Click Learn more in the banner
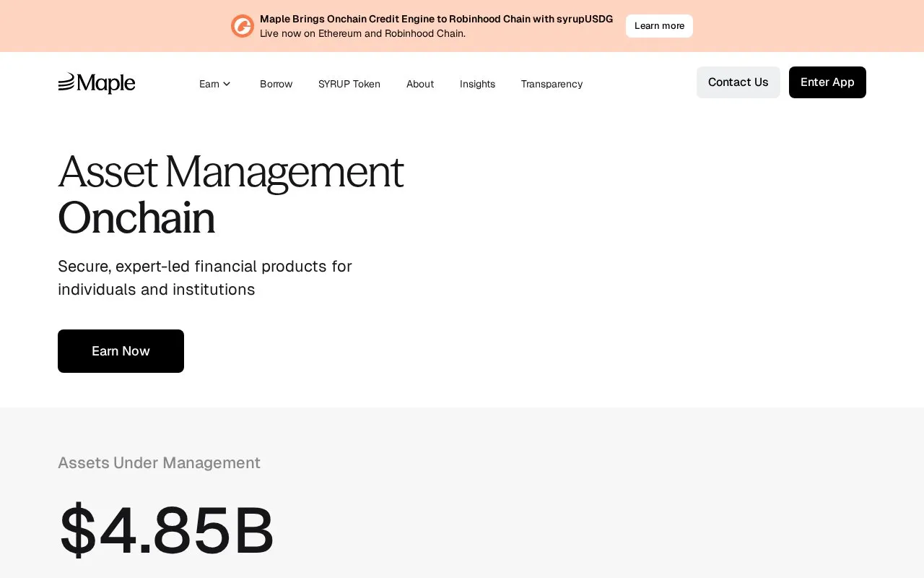Image resolution: width=924 pixels, height=578 pixels. tap(659, 26)
